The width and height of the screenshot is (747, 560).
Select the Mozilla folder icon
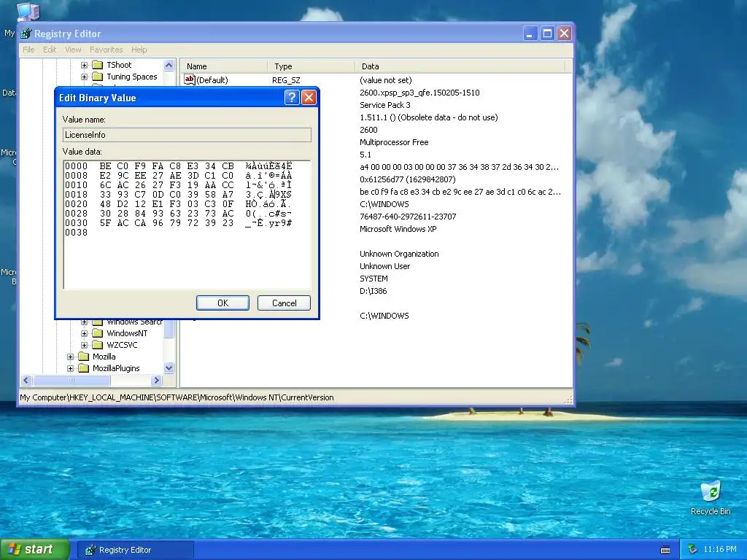(84, 357)
